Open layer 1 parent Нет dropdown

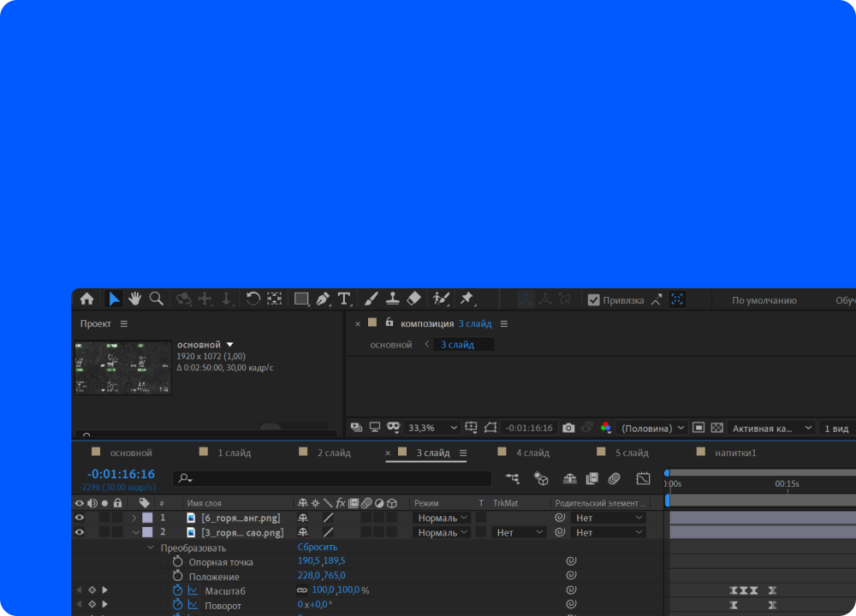point(608,518)
